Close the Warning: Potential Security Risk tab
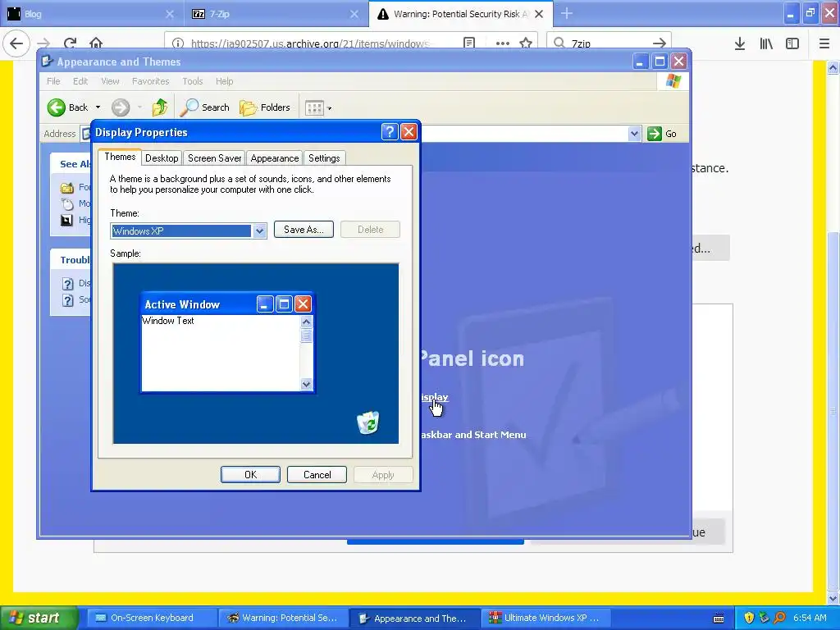 coord(539,14)
